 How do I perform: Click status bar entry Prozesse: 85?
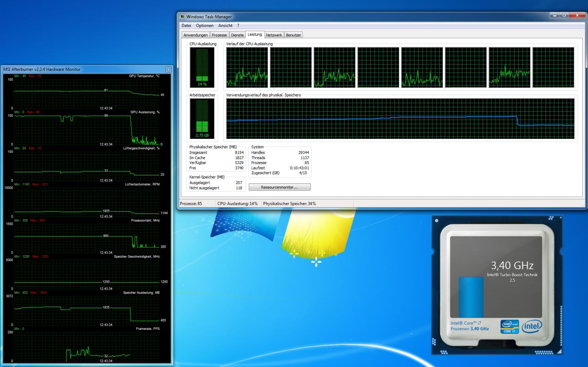click(191, 204)
